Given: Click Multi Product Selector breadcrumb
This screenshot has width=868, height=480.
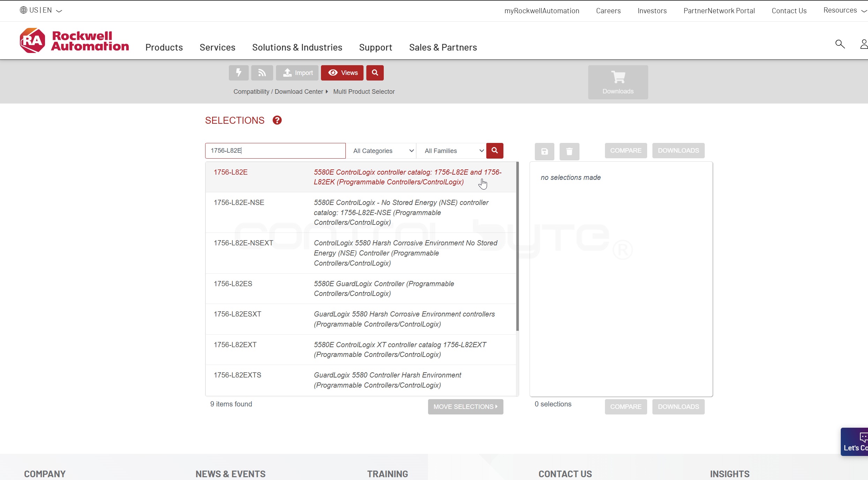Looking at the screenshot, I should pyautogui.click(x=364, y=92).
